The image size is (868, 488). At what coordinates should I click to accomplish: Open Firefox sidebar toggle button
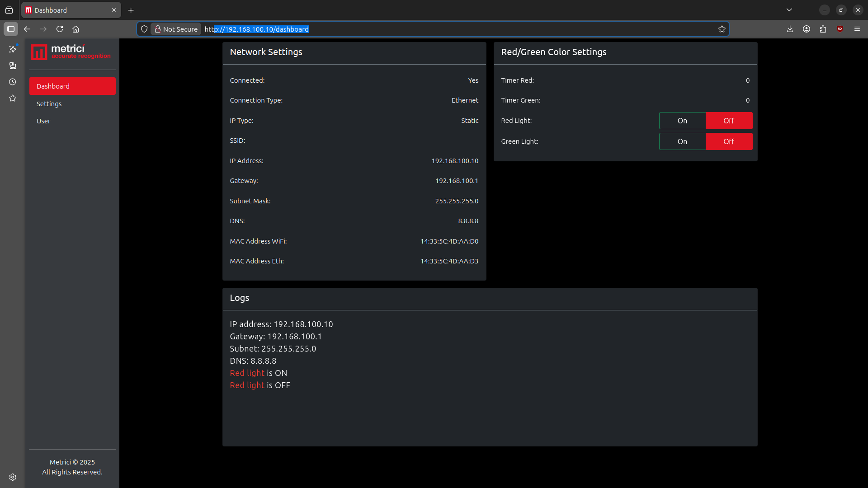11,29
